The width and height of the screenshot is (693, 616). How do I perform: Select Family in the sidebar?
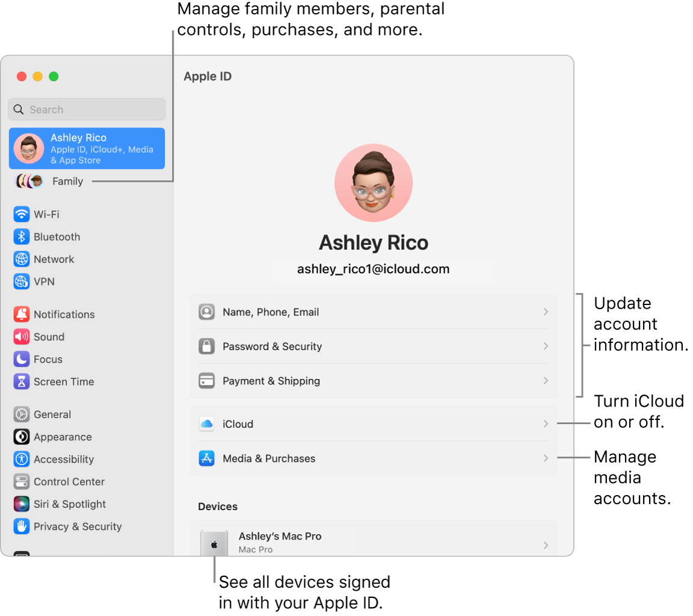tap(67, 181)
